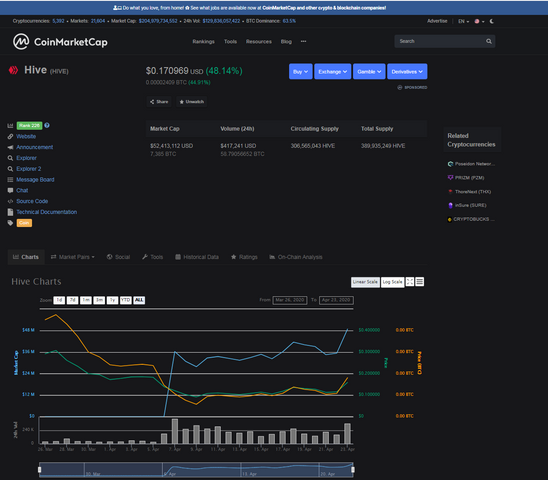
Task: Set chart zoom to 7d
Action: pyautogui.click(x=72, y=300)
